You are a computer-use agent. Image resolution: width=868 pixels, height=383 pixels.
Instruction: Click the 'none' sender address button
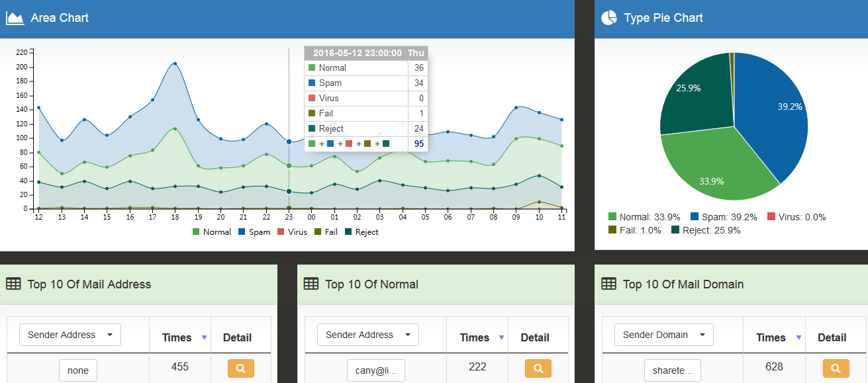click(x=78, y=370)
